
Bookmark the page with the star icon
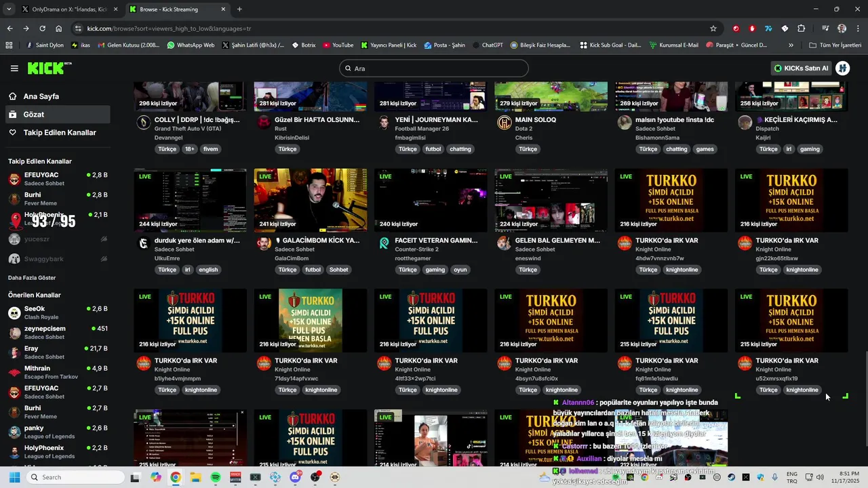[x=713, y=28]
